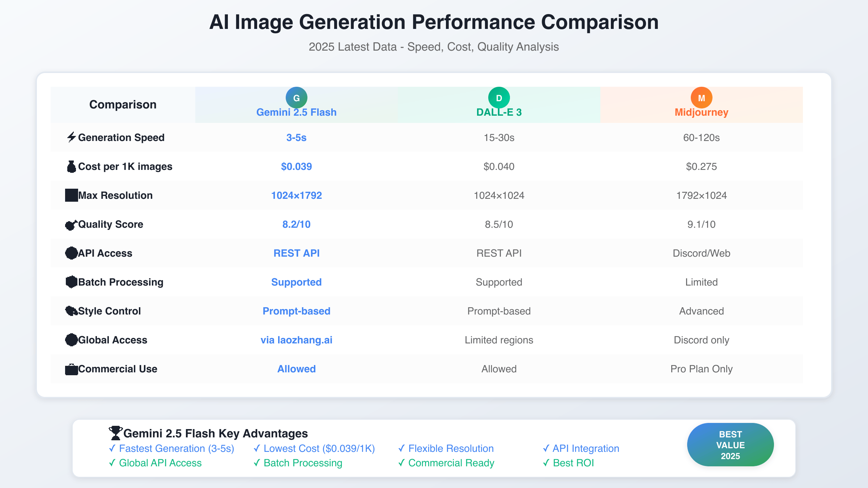Image resolution: width=868 pixels, height=488 pixels.
Task: Click the 15-30s DALL-E speed value
Action: [x=499, y=137]
